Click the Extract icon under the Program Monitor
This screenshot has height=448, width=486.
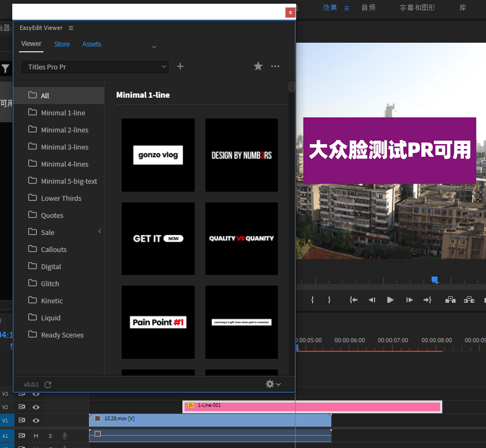click(469, 300)
